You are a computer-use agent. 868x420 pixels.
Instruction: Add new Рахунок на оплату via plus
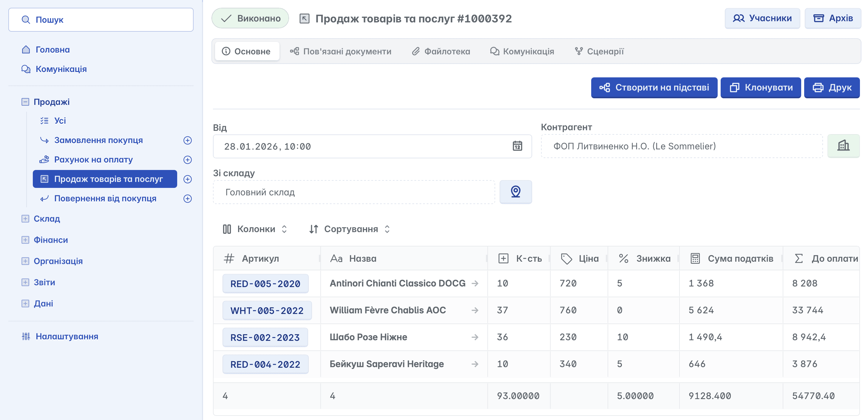pyautogui.click(x=188, y=160)
